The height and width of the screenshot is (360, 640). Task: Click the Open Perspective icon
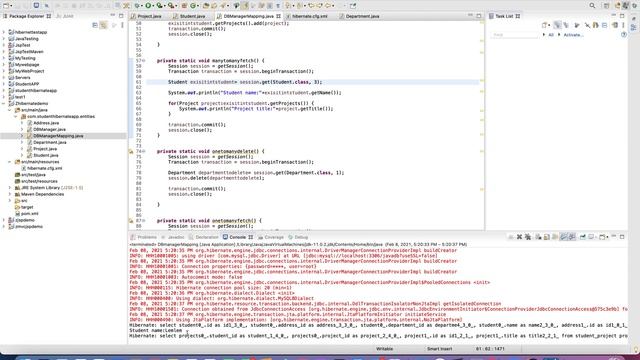[x=607, y=6]
